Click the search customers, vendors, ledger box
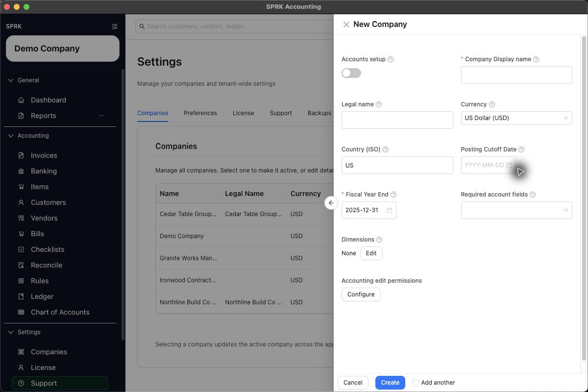 234,26
